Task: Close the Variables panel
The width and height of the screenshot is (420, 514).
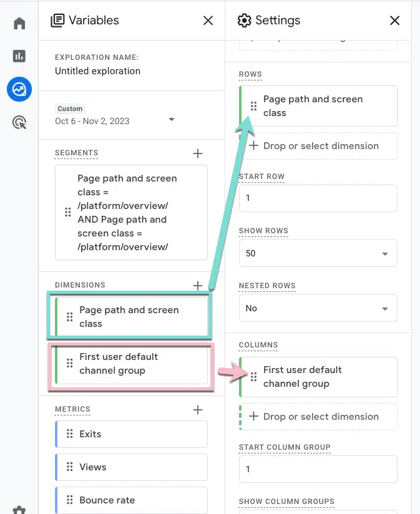Action: point(208,21)
